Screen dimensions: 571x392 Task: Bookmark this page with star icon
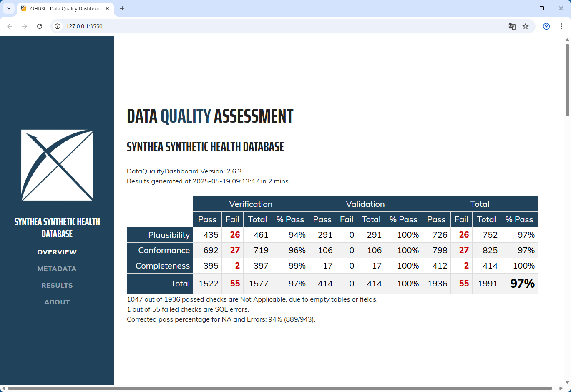[526, 26]
